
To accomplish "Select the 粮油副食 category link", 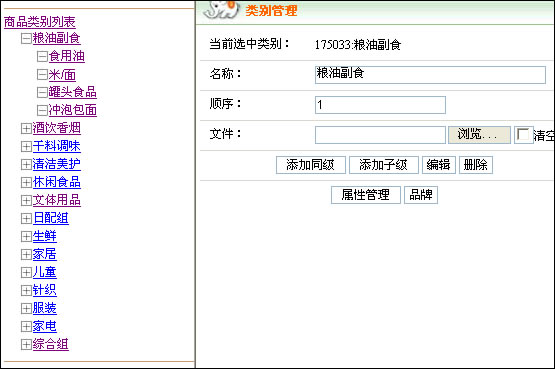I will pyautogui.click(x=57, y=38).
